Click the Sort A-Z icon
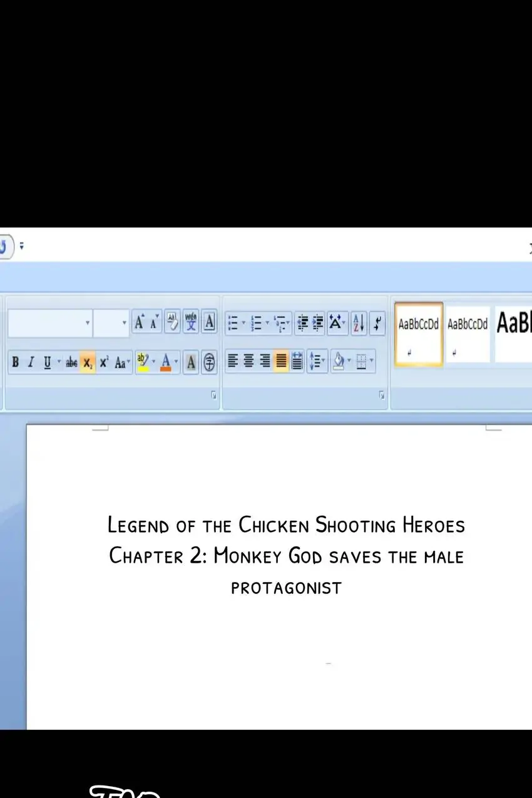The width and height of the screenshot is (532, 798). (359, 323)
